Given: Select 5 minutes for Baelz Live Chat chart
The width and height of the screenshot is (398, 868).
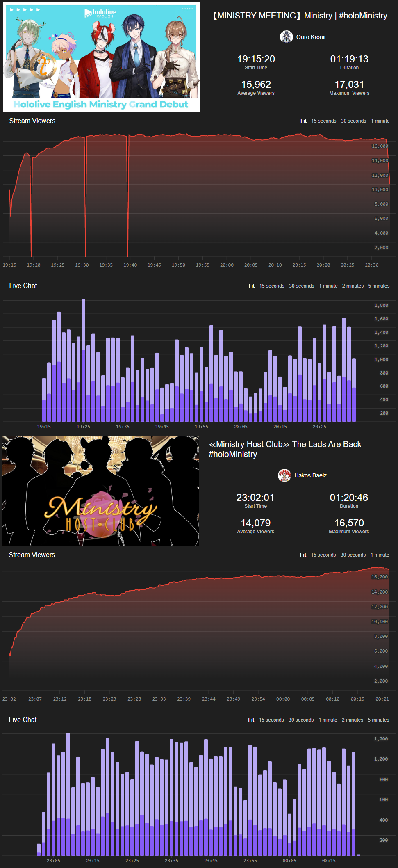Looking at the screenshot, I should pos(378,720).
